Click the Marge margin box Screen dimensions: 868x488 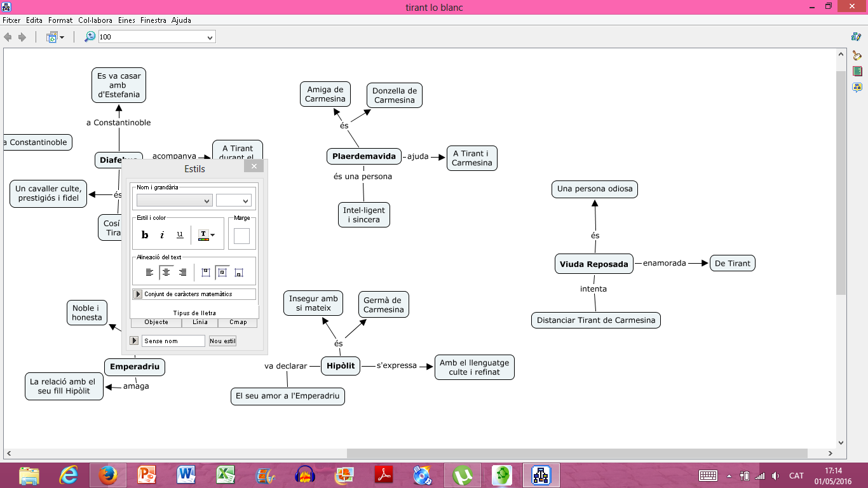[241, 236]
